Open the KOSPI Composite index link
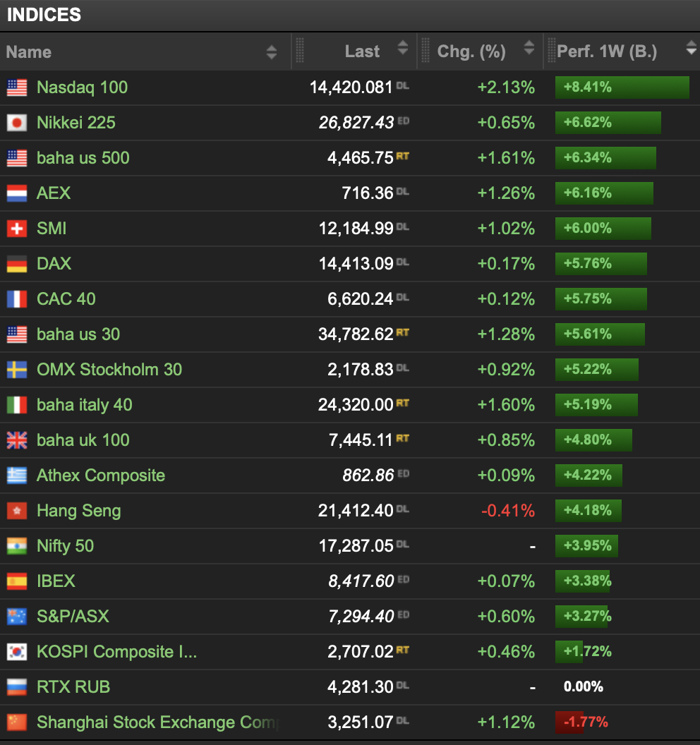The width and height of the screenshot is (700, 745). [x=117, y=651]
